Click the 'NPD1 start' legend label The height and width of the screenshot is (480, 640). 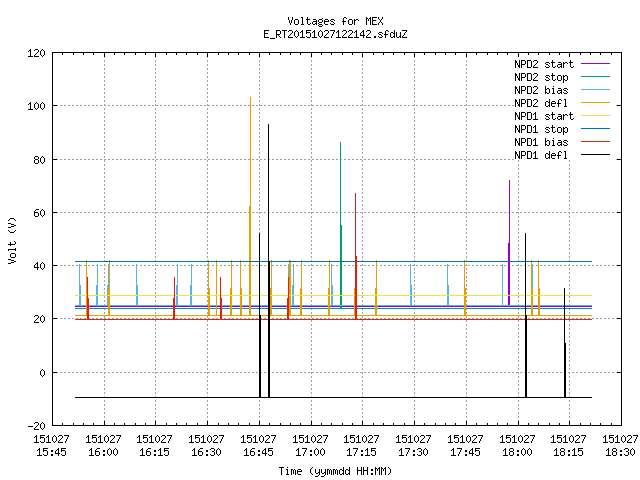[544, 116]
